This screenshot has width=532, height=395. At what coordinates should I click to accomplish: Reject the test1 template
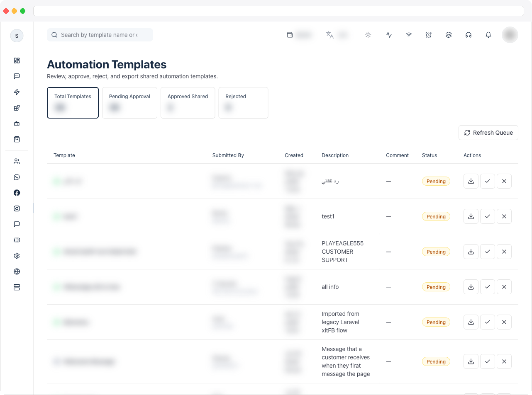(504, 216)
